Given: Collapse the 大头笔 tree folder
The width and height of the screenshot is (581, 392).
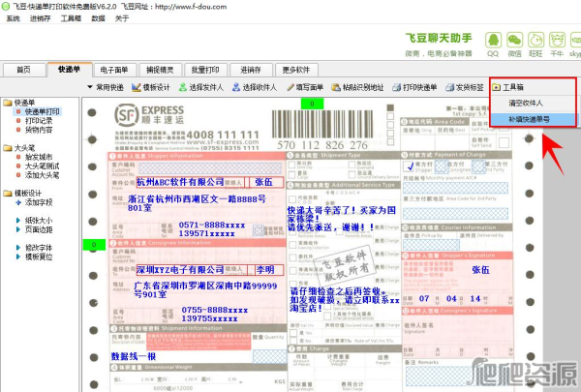Looking at the screenshot, I should pyautogui.click(x=8, y=148).
